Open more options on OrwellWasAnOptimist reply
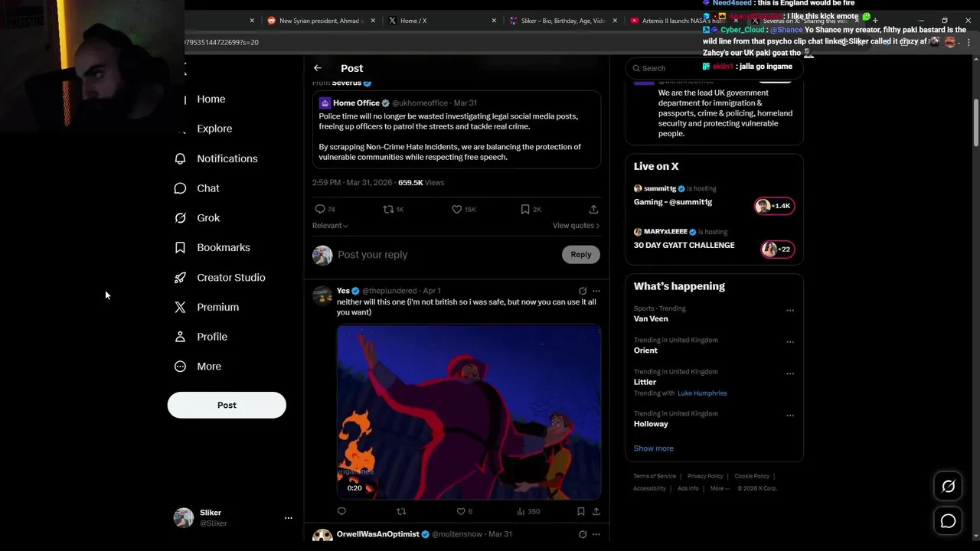The height and width of the screenshot is (551, 980). pyautogui.click(x=596, y=534)
